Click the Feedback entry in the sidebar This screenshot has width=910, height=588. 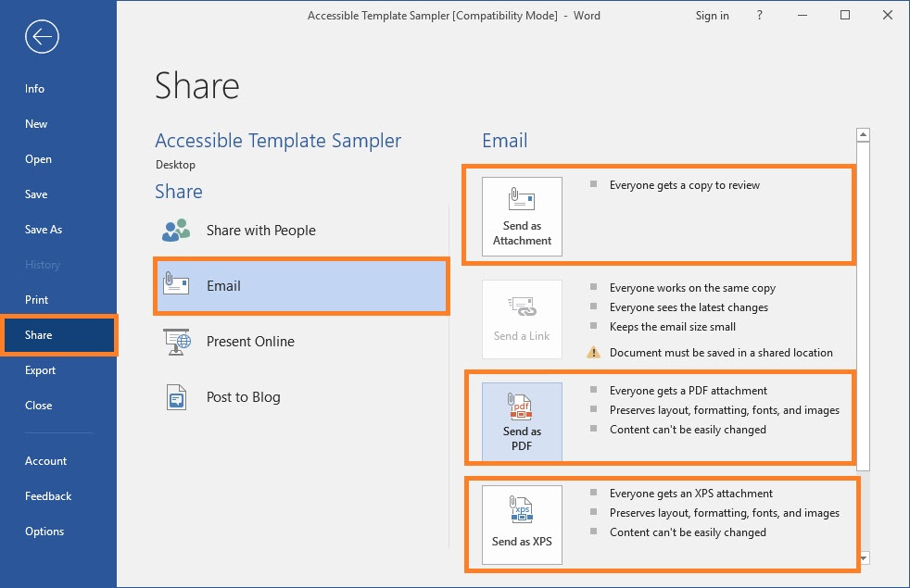point(47,495)
